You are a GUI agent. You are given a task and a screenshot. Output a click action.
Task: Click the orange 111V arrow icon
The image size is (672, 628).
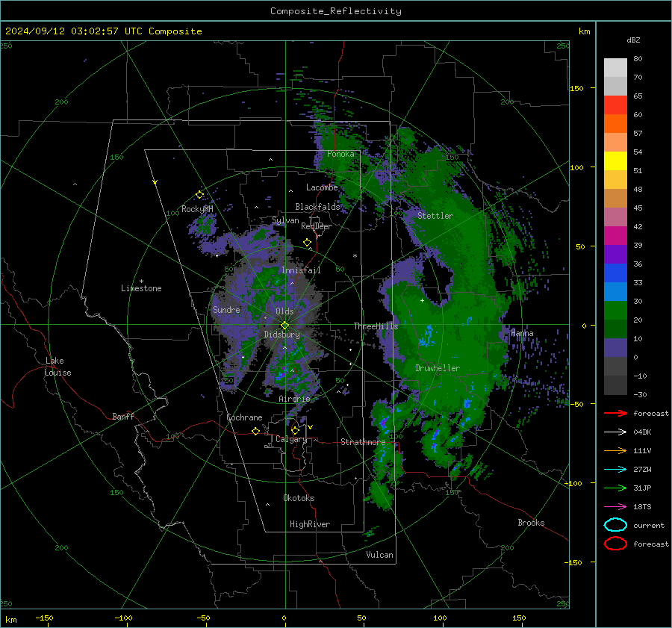pos(615,450)
